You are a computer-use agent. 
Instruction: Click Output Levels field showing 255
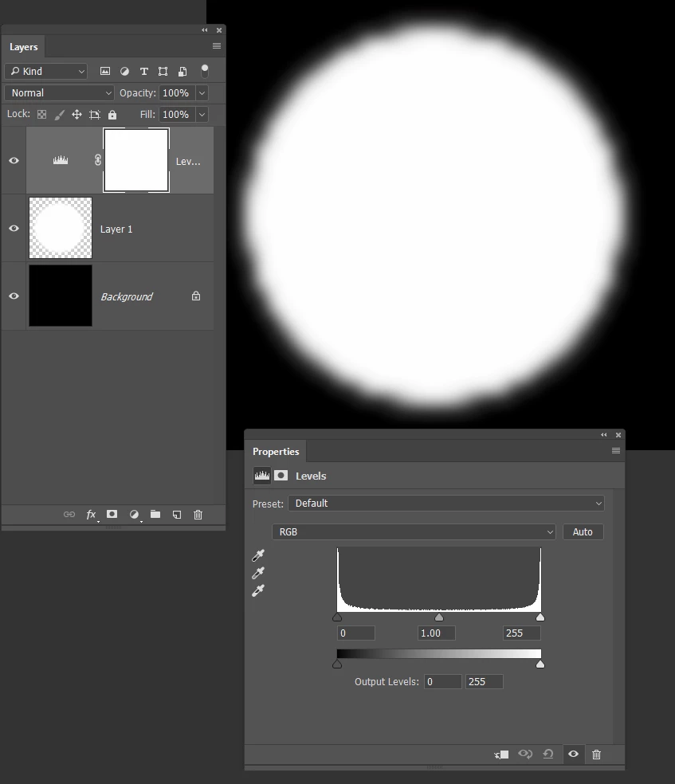[x=484, y=681]
